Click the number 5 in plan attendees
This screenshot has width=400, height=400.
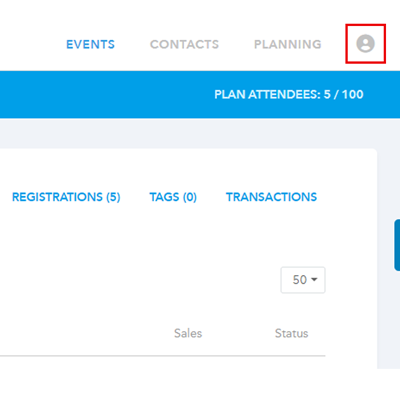coord(327,94)
